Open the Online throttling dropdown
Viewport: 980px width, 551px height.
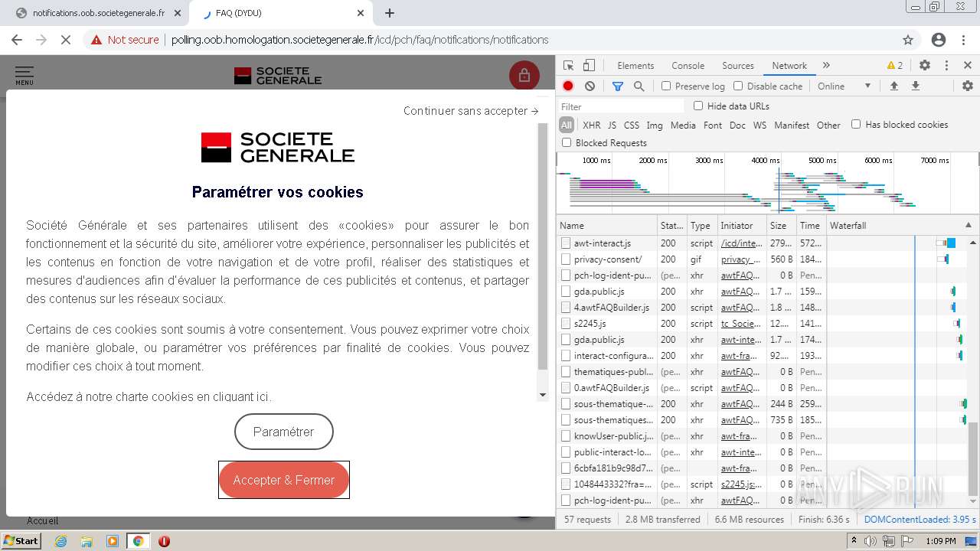click(844, 86)
